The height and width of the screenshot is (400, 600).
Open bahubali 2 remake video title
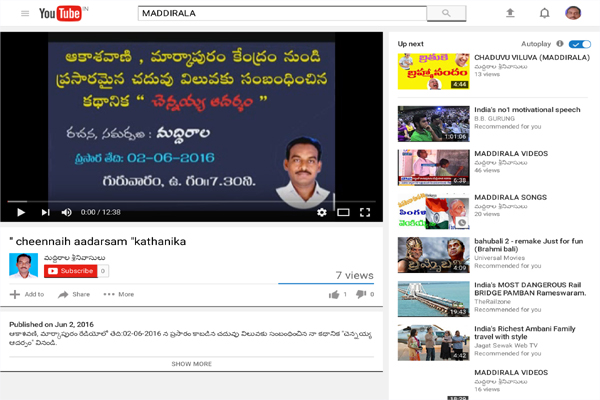[528, 245]
